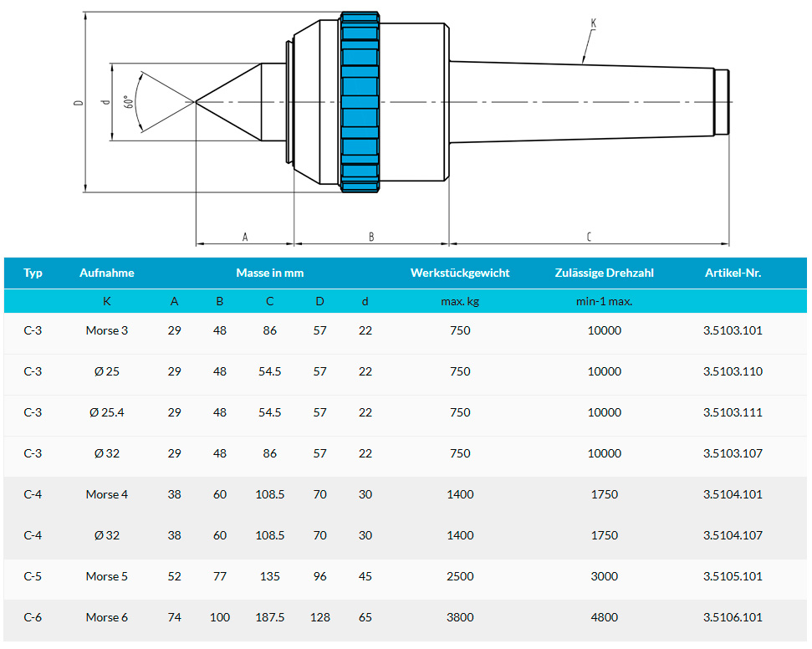
Task: Open article number 3.5106.101
Action: 733,617
